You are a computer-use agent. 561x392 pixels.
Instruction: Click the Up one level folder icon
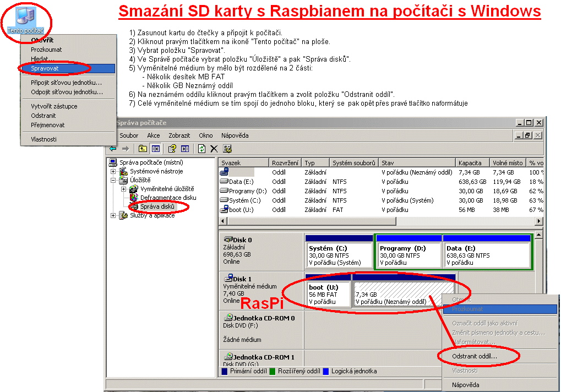click(x=143, y=149)
